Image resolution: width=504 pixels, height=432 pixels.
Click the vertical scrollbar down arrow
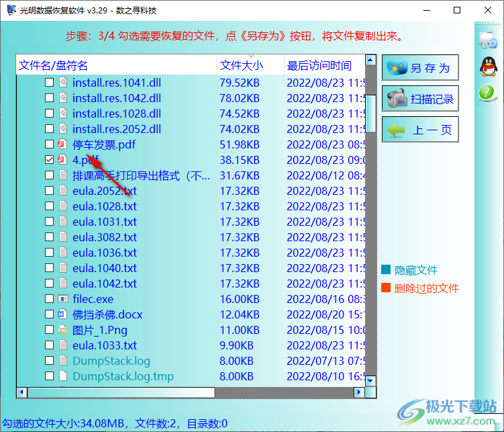click(x=370, y=381)
